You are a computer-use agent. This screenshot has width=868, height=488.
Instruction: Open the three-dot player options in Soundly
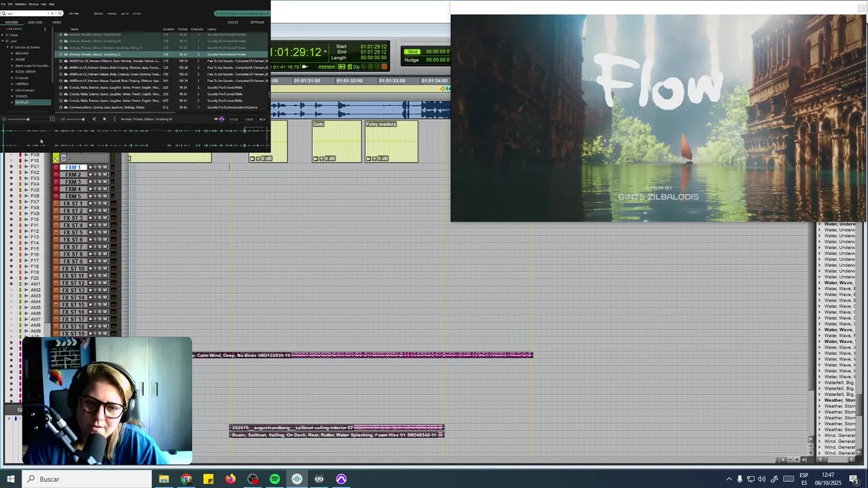[115, 119]
